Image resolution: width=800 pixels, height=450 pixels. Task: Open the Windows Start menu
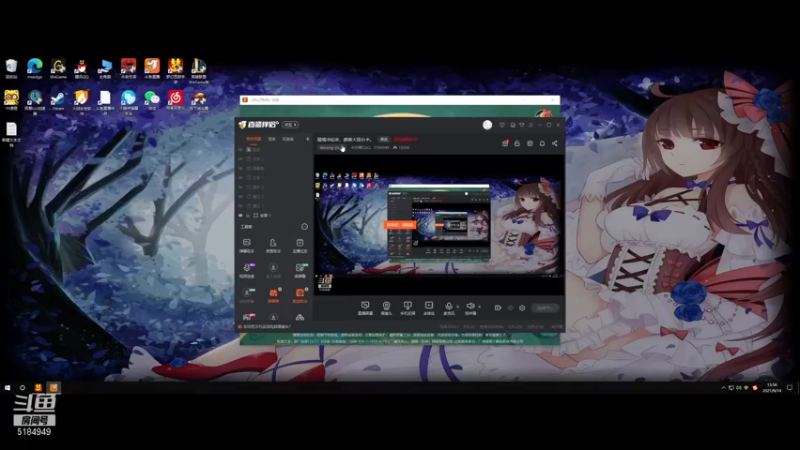[x=8, y=388]
